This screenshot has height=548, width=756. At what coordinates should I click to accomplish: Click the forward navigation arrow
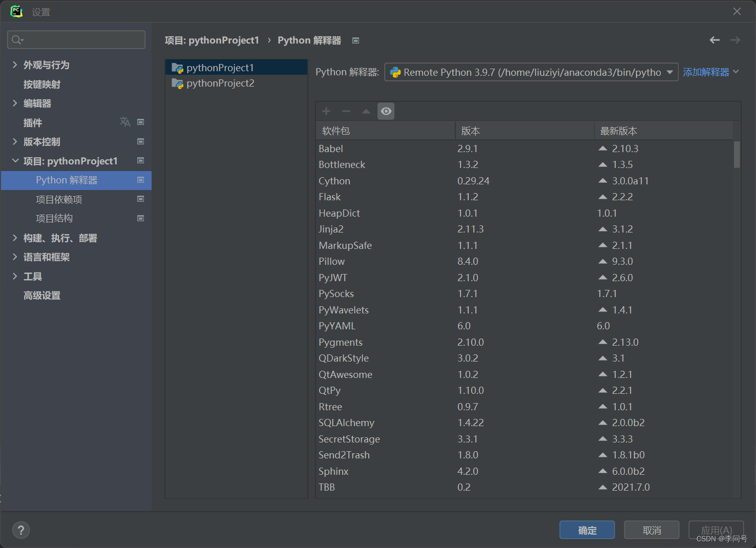735,40
